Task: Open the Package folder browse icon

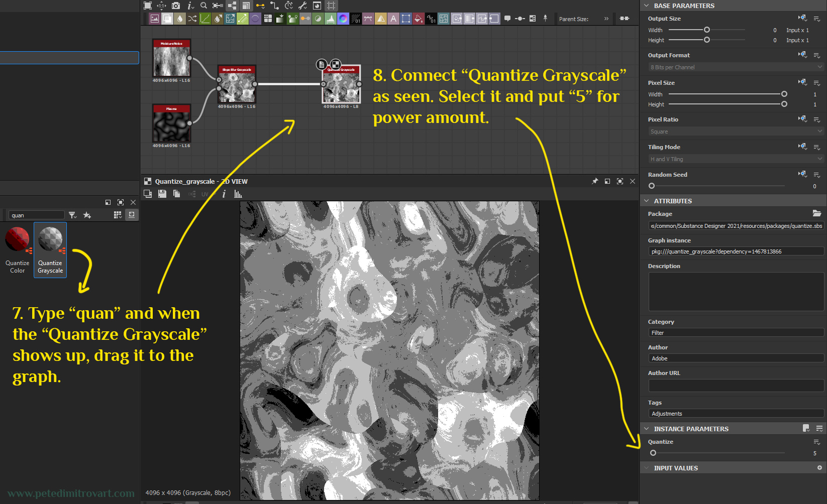Action: tap(817, 213)
